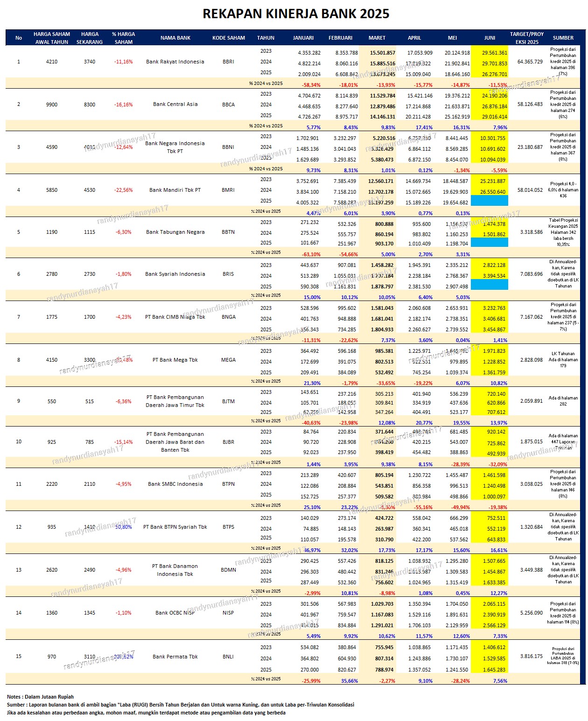
Task: Click the stock code "BMRI"
Action: click(228, 190)
